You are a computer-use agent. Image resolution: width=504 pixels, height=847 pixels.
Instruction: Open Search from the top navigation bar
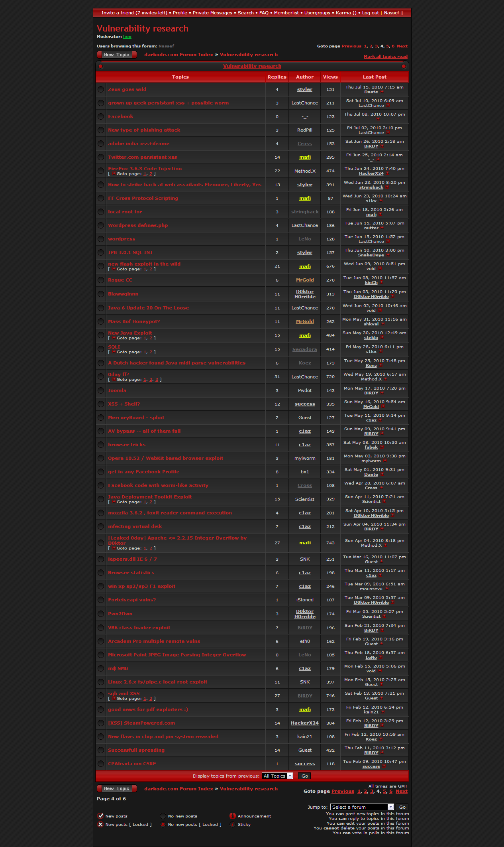tap(245, 13)
